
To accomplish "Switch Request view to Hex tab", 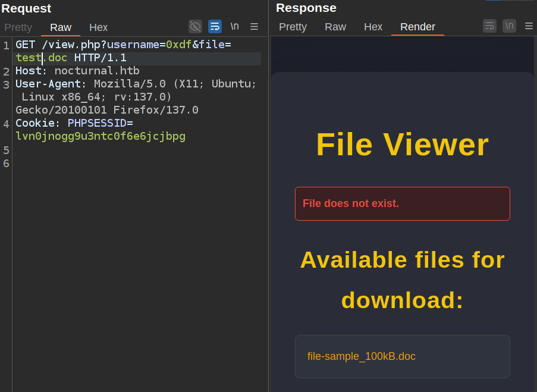I will click(99, 27).
